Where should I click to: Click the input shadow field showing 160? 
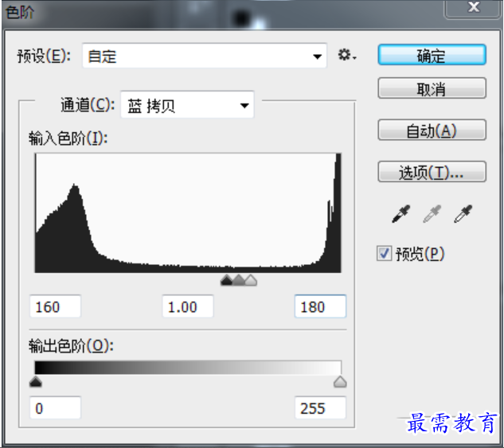click(55, 306)
